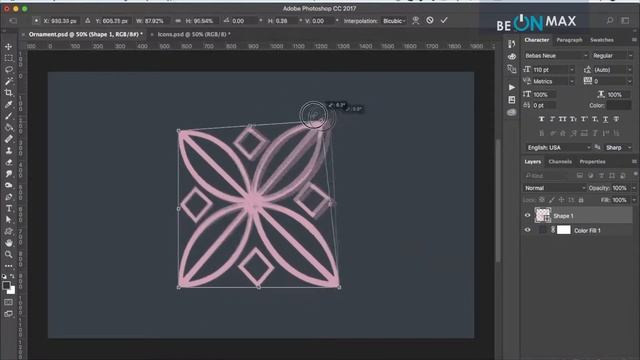This screenshot has height=360, width=640.
Task: Select the Crop tool
Action: 9,93
